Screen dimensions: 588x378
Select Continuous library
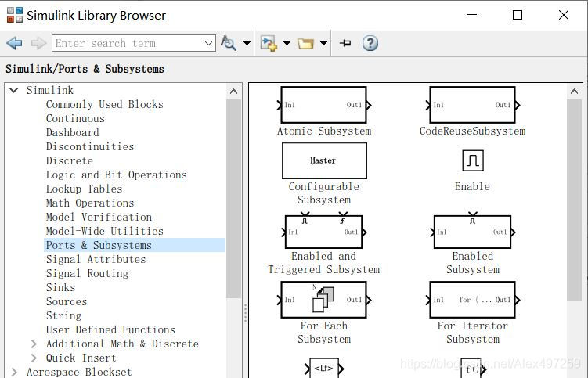click(75, 118)
